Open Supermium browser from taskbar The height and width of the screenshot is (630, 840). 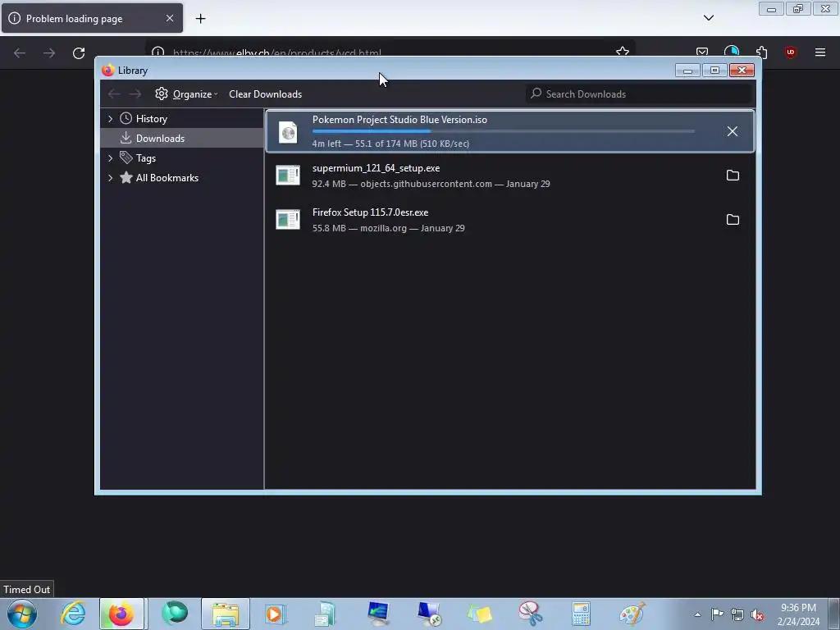[175, 614]
